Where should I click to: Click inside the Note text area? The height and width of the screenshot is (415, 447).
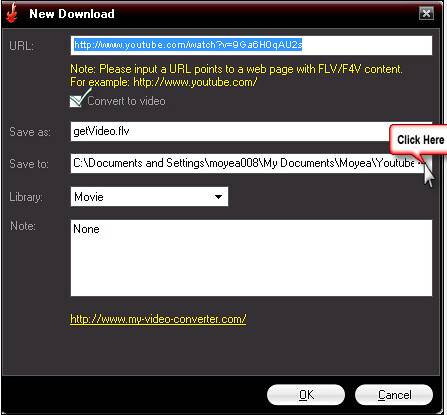coord(251,258)
